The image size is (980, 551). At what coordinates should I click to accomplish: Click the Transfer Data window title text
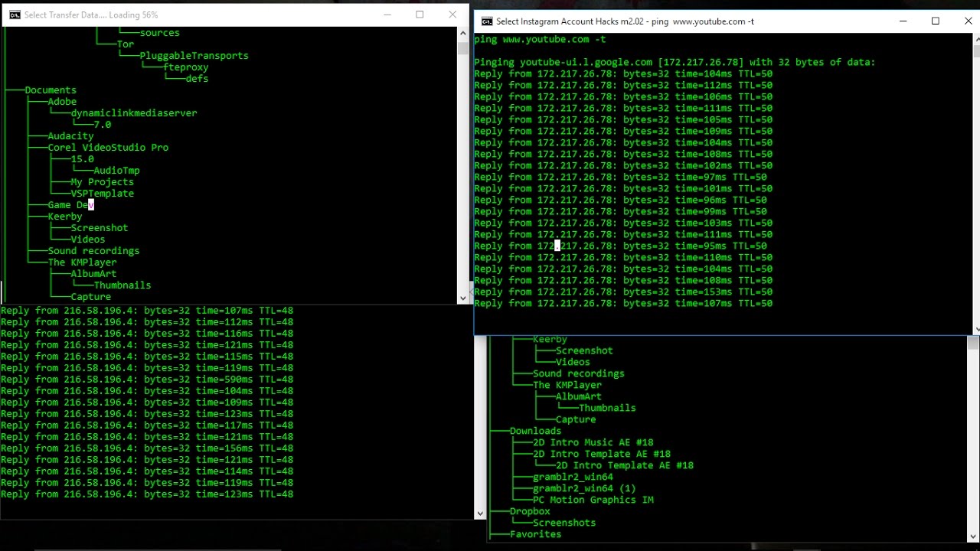(91, 15)
